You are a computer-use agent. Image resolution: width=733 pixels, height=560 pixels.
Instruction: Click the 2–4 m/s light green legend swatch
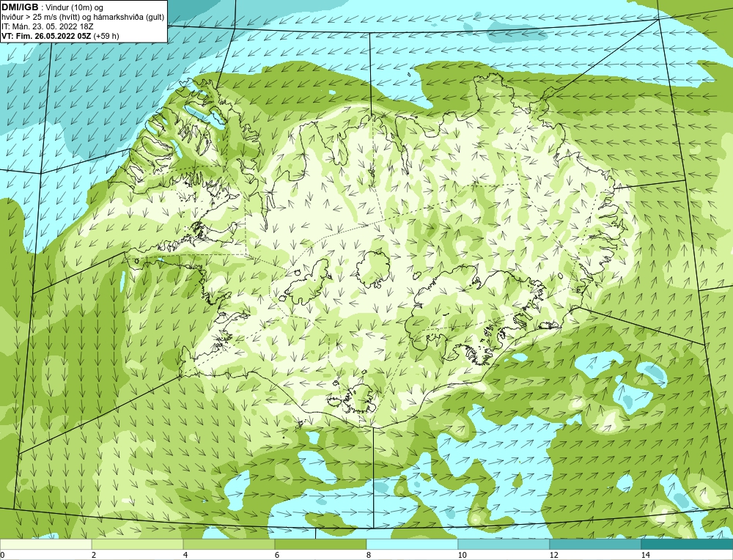pyautogui.click(x=138, y=544)
